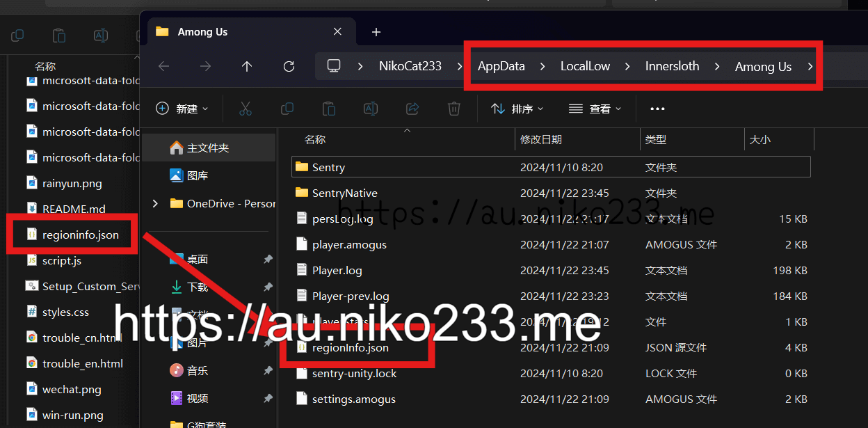Expand chevron after NikoCat233 in path
Viewport: 868px width, 428px height.
[460, 66]
